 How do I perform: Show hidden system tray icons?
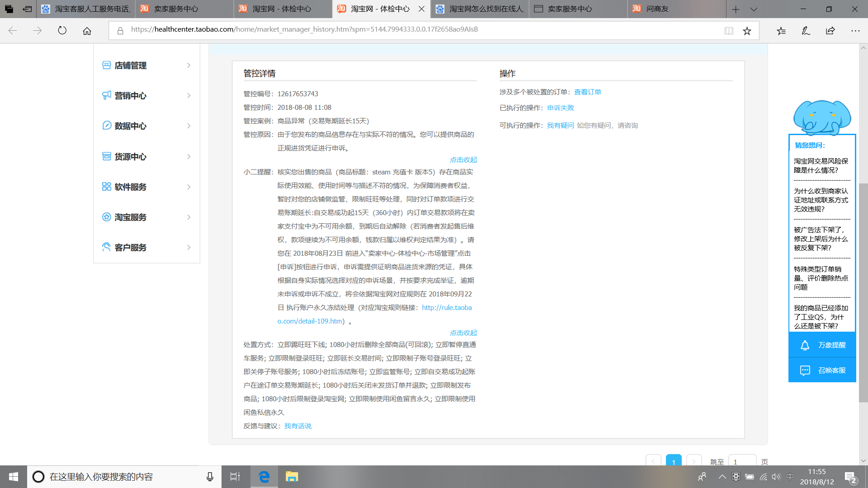click(722, 477)
